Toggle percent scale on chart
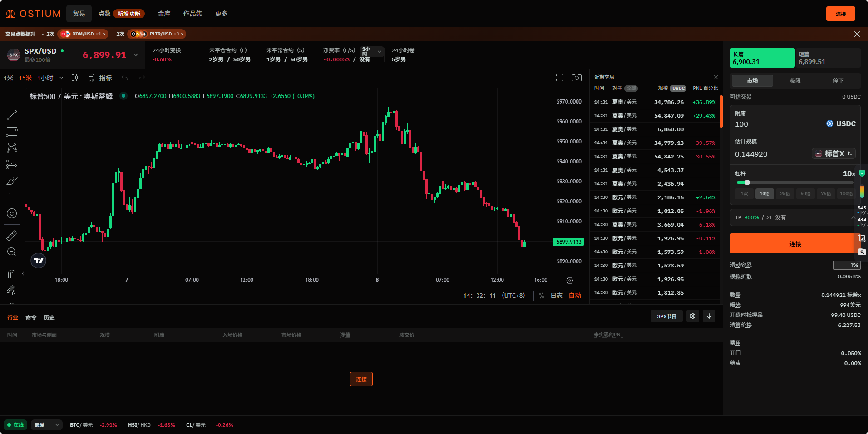This screenshot has height=434, width=868. (541, 296)
